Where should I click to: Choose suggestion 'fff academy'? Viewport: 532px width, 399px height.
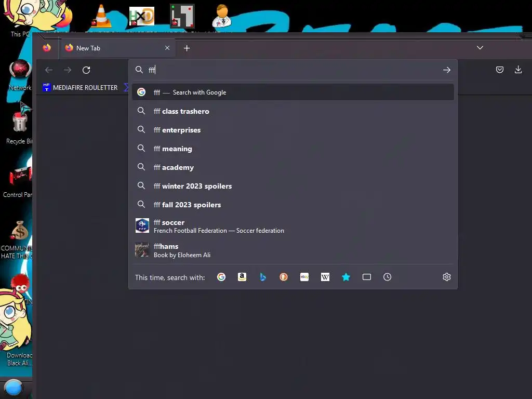pos(293,167)
